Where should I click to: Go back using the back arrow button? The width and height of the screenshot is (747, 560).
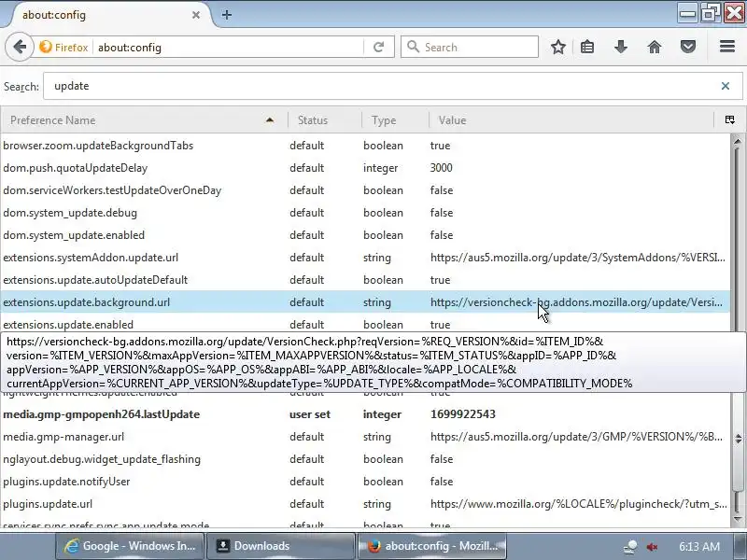click(x=20, y=48)
